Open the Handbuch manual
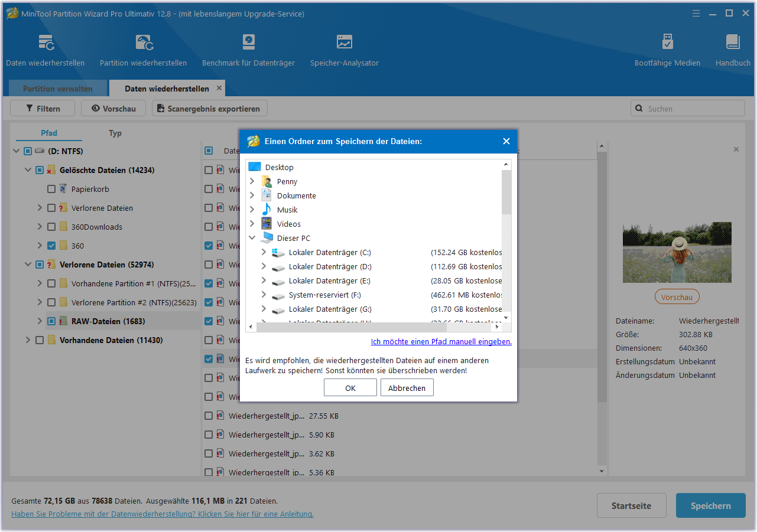 733,43
